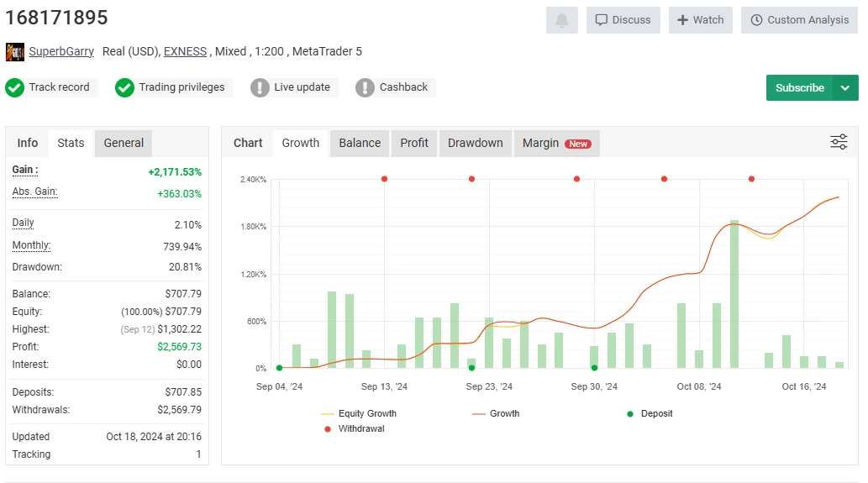This screenshot has height=483, width=868.
Task: Click the 739.94% monthly value
Action: click(x=182, y=247)
